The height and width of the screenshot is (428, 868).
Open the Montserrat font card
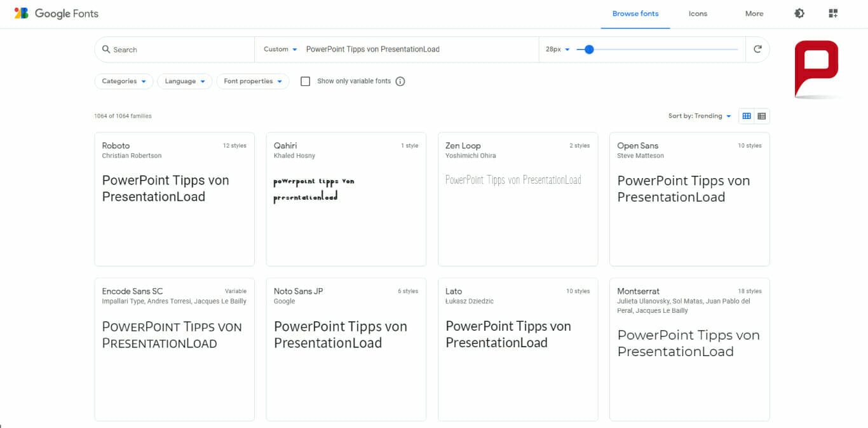coord(689,349)
